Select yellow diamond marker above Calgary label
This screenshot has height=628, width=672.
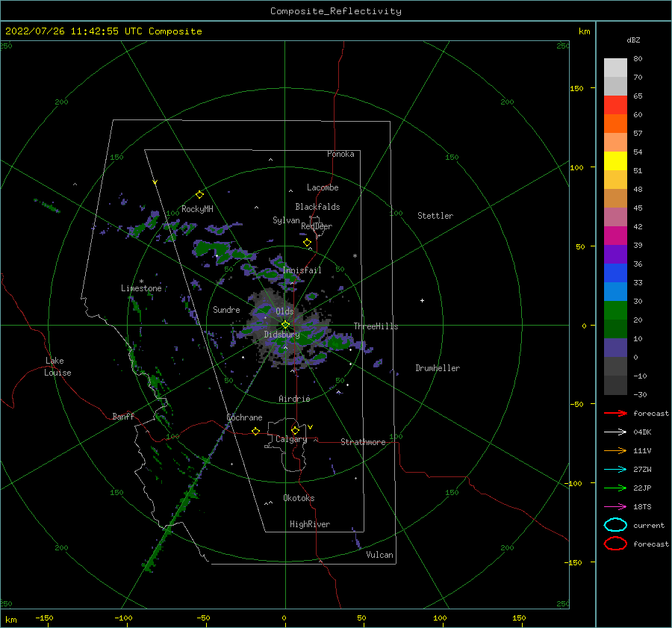click(x=295, y=430)
